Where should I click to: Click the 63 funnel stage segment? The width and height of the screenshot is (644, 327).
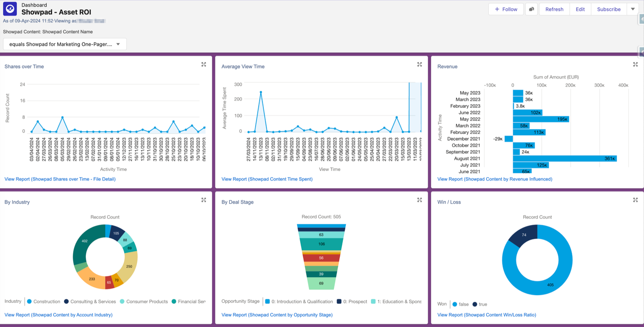(x=322, y=235)
